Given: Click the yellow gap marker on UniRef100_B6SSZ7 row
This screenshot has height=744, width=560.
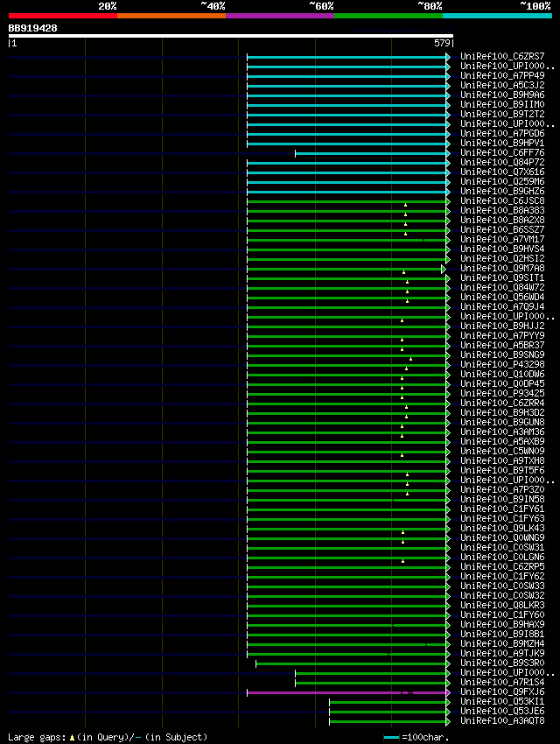Looking at the screenshot, I should (405, 234).
